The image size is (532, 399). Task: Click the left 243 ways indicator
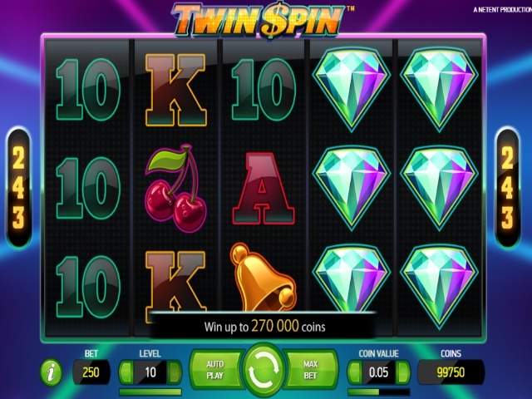(x=18, y=188)
